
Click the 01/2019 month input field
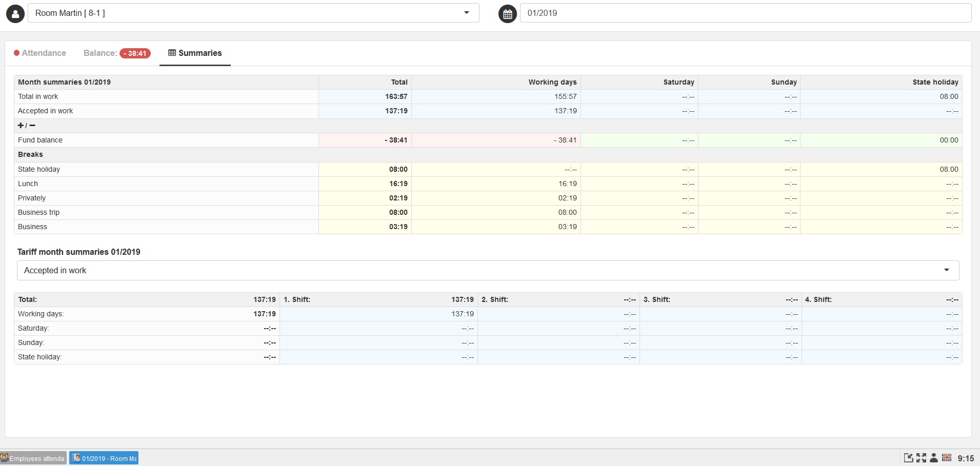(x=746, y=13)
